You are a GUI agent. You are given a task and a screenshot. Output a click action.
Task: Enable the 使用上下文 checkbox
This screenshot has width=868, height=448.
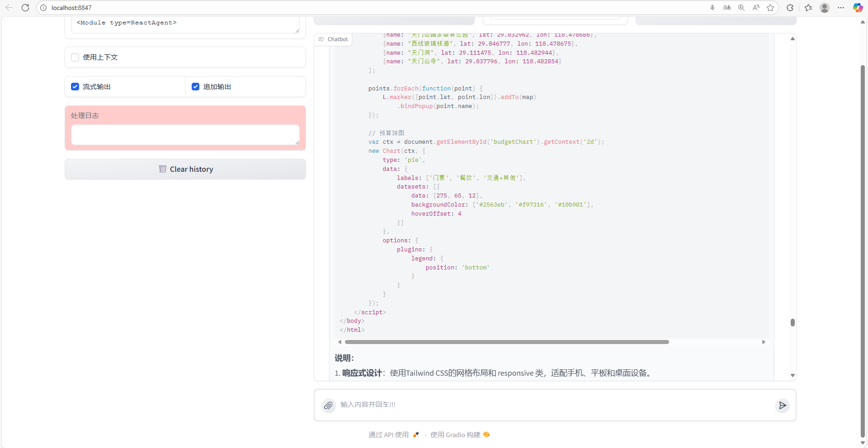coord(75,57)
